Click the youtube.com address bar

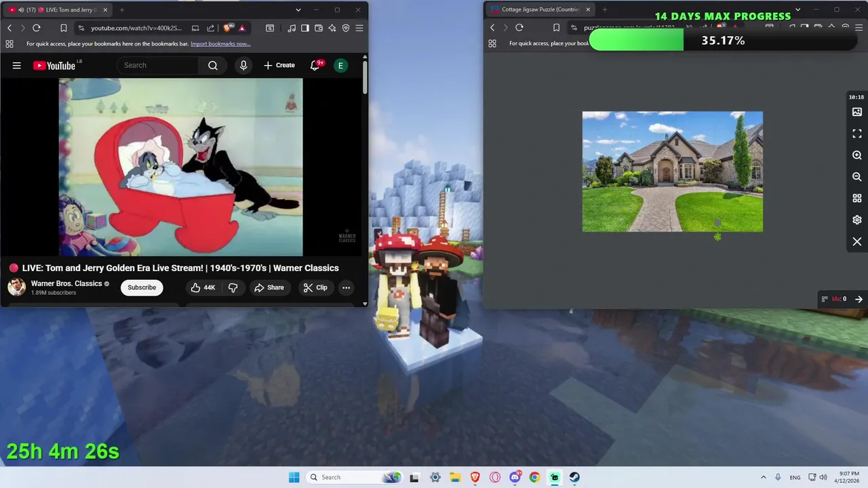coord(136,28)
